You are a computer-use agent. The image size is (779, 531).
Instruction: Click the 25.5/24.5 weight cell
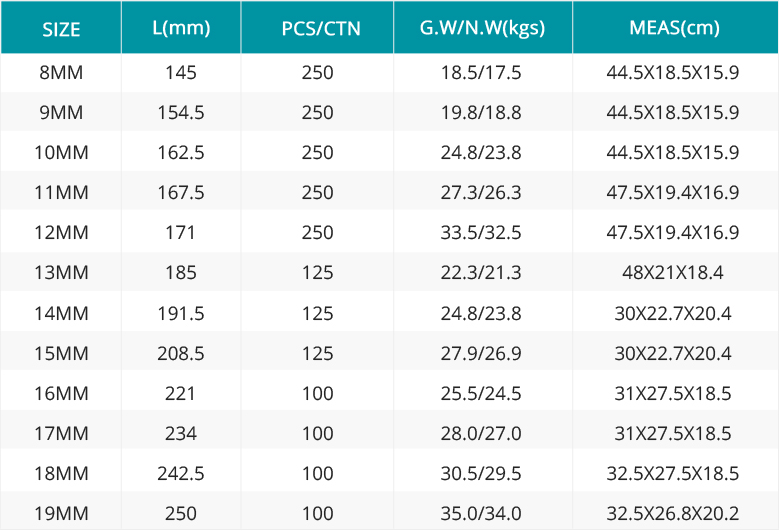pyautogui.click(x=483, y=393)
